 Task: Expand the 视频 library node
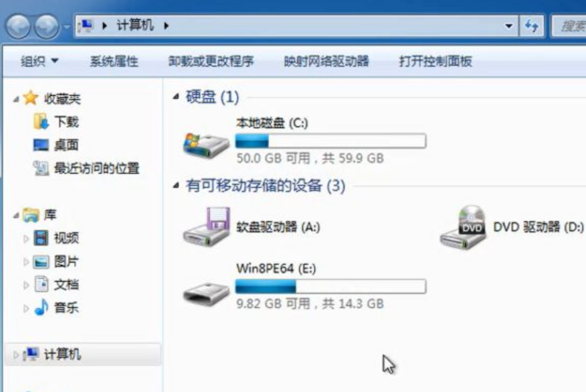(26, 238)
